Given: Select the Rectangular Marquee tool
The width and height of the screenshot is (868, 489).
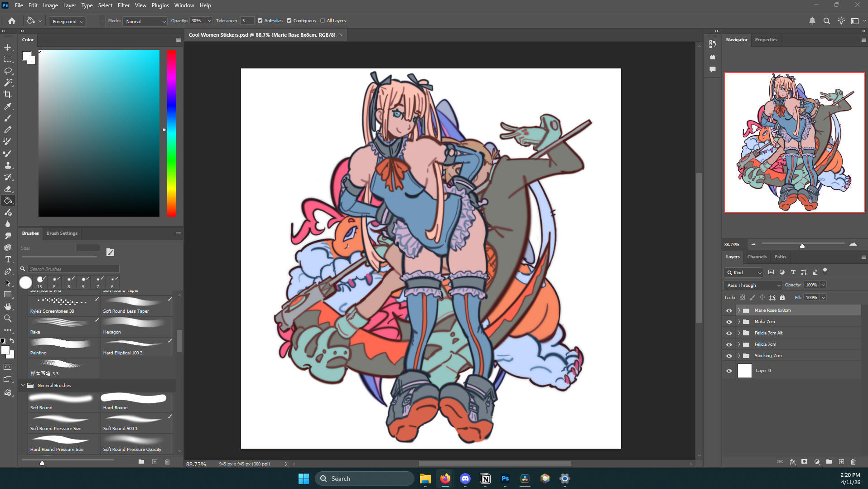Looking at the screenshot, I should [x=8, y=59].
